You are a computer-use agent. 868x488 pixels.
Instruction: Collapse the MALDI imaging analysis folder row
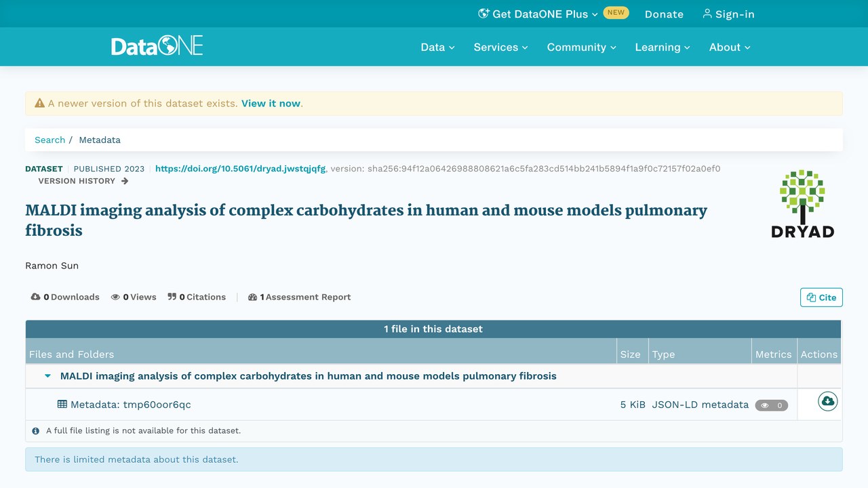pos(48,376)
